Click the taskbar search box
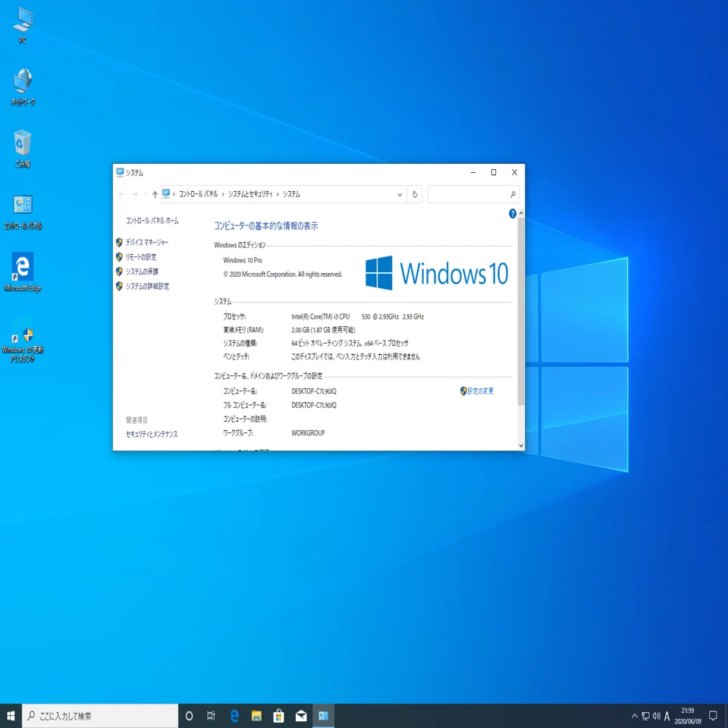Viewport: 728px width, 728px height. click(x=100, y=716)
